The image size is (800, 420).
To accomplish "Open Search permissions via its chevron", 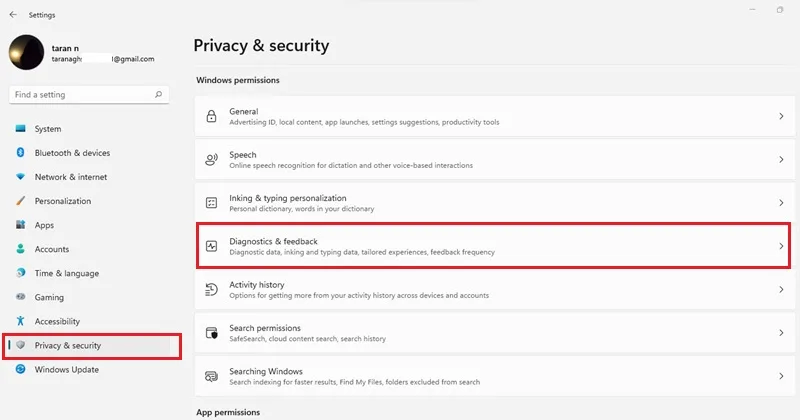I will coord(781,333).
